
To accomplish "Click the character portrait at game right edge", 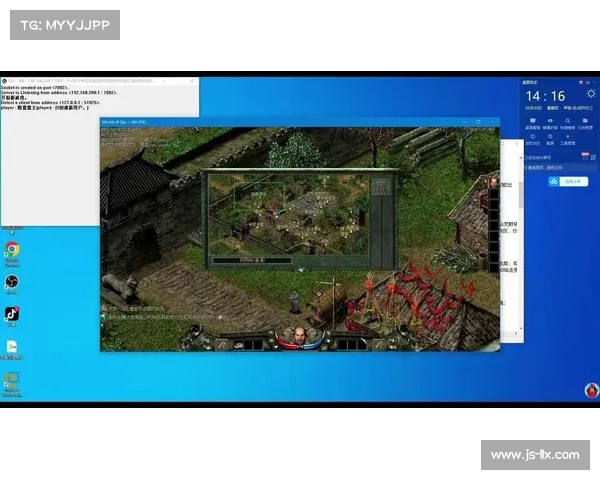I will pos(494,182).
